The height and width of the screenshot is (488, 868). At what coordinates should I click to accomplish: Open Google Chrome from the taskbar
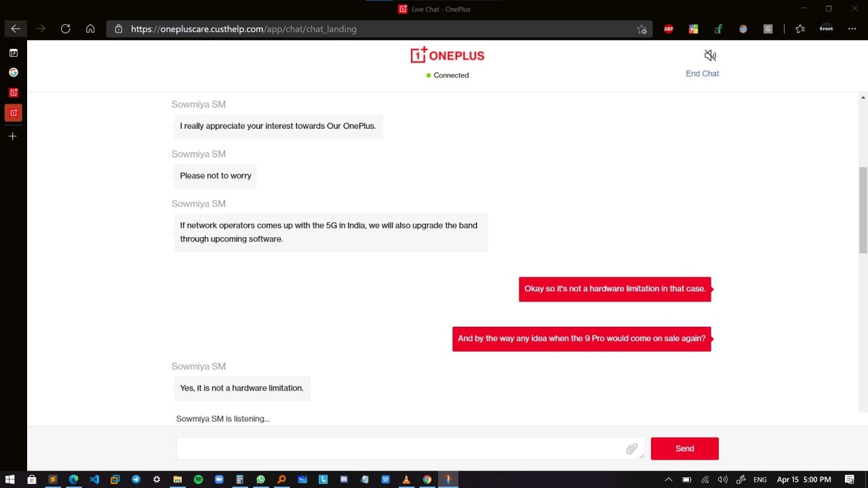pyautogui.click(x=427, y=479)
